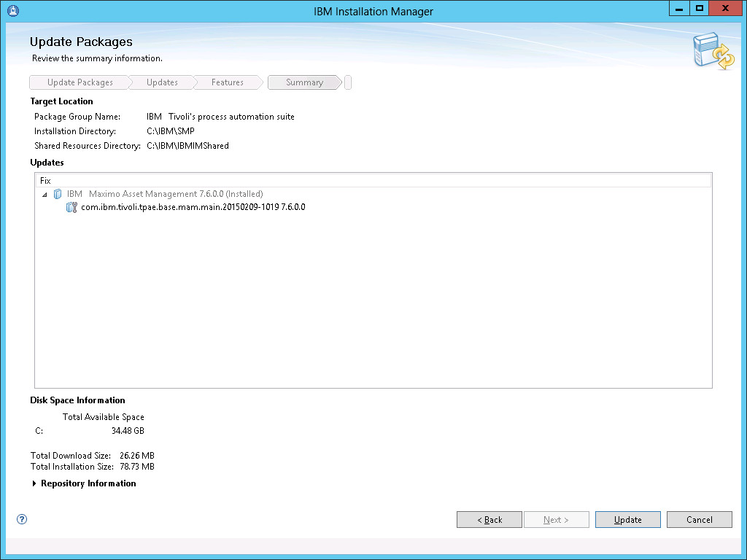Click the 78.73 MB installation size value
Screen dimensions: 747x560
click(137, 467)
